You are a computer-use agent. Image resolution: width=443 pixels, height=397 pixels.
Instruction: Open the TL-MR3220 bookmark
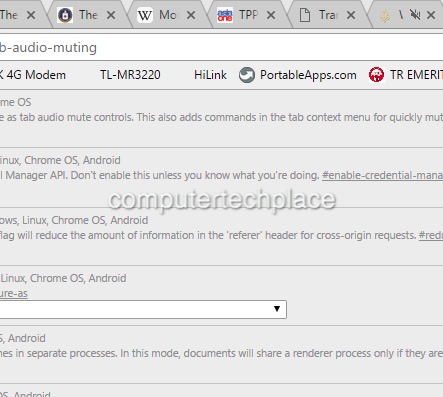[130, 75]
